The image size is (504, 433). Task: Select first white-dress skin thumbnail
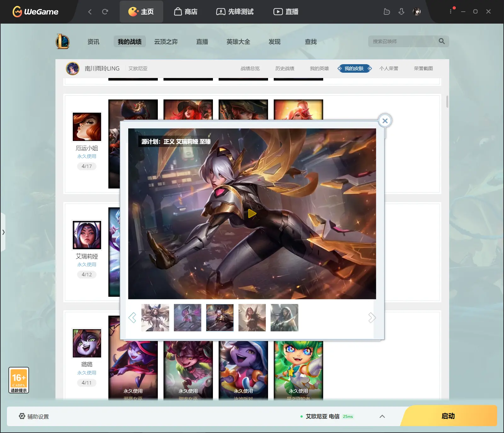coord(155,318)
